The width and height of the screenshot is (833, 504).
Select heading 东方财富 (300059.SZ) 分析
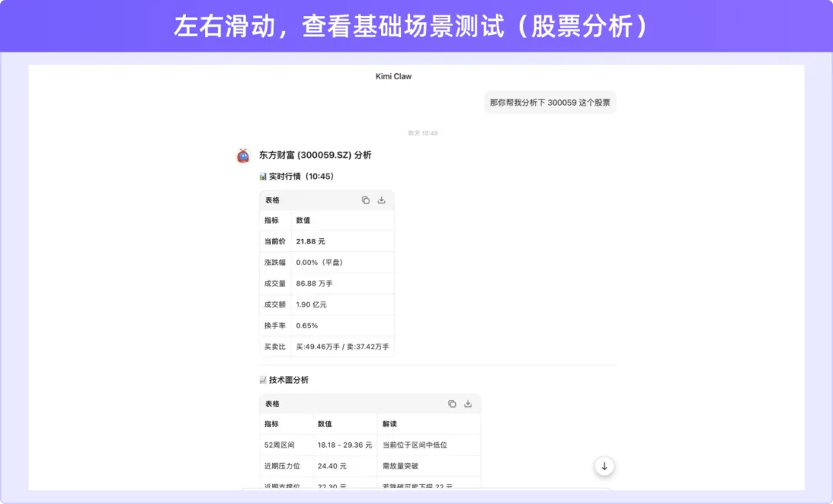(x=315, y=155)
